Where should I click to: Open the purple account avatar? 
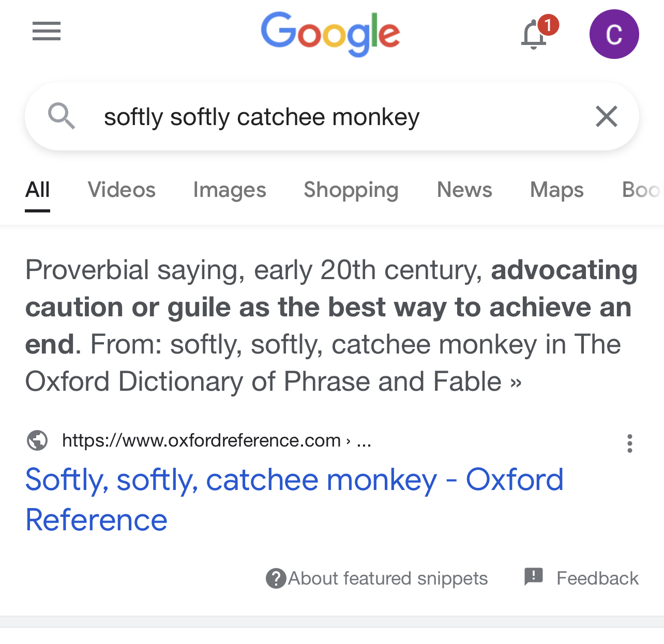pos(614,34)
